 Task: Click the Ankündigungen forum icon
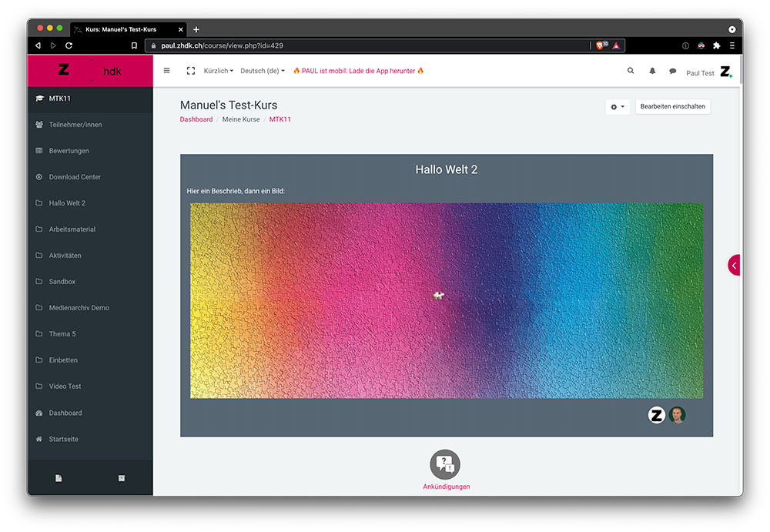445,464
